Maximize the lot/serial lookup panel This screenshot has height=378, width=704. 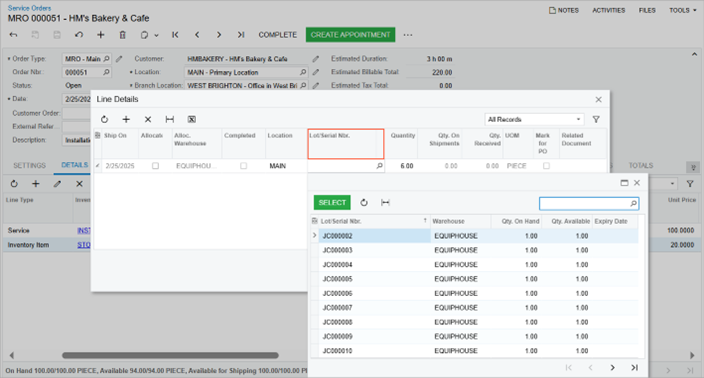click(624, 183)
